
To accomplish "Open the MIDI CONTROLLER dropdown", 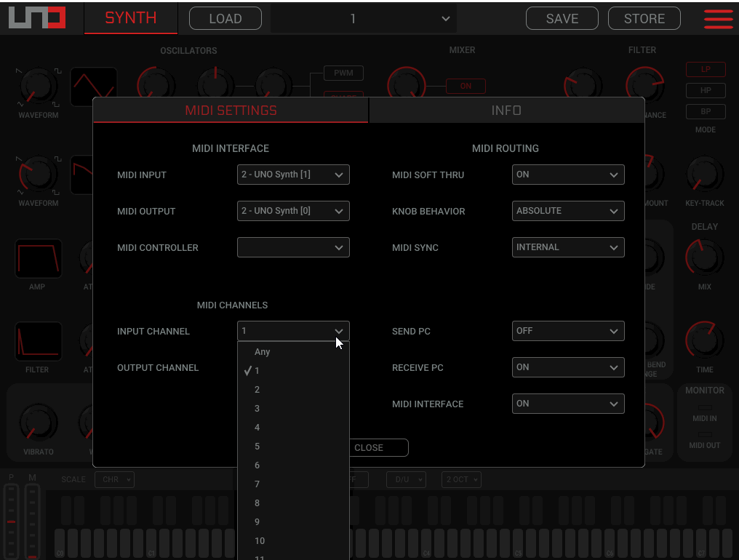I will coord(293,247).
